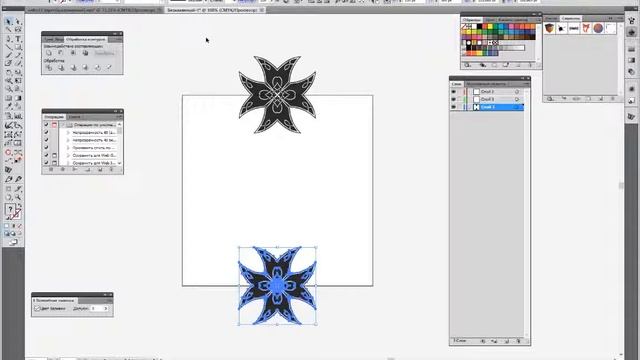The height and width of the screenshot is (360, 640).
Task: Select the Line Segment tool
Action: point(9,47)
